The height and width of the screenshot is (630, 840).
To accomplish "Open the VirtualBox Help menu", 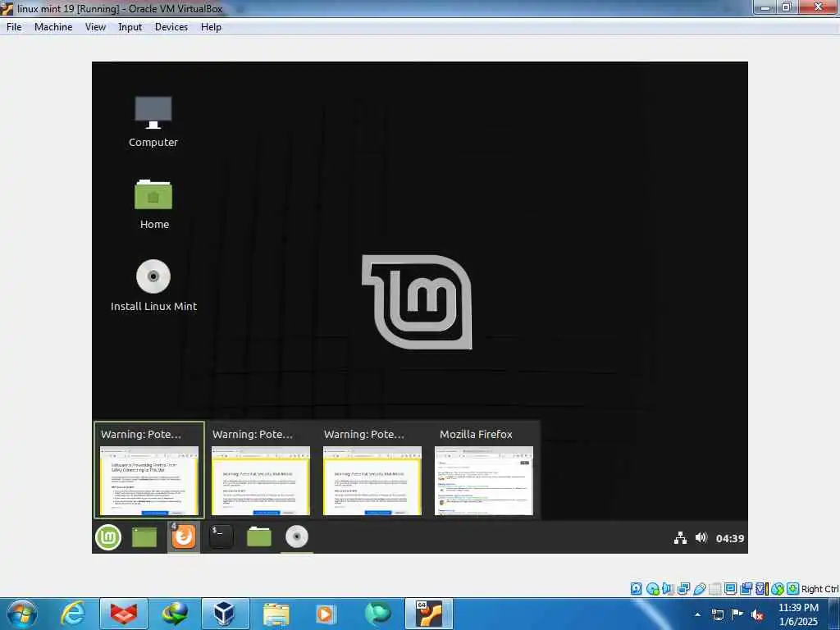I will 211,27.
